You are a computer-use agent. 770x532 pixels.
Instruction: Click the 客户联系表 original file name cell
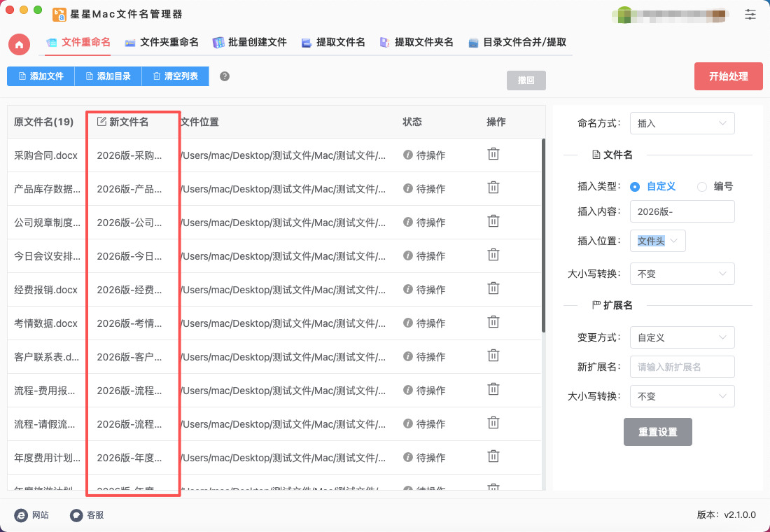46,356
